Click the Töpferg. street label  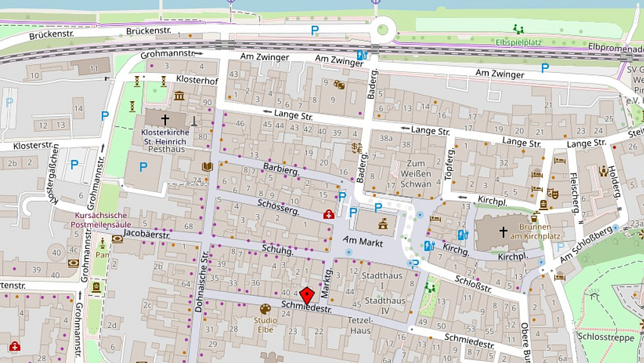click(x=449, y=164)
